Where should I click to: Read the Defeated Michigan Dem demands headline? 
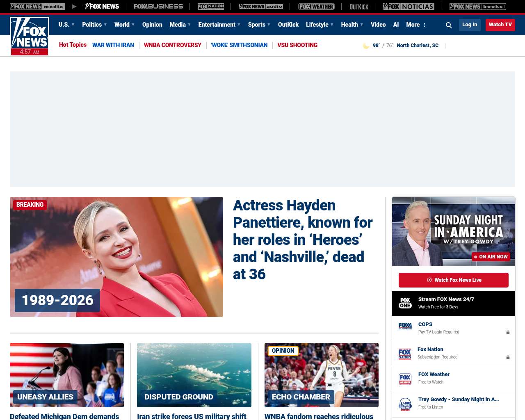coord(64,416)
